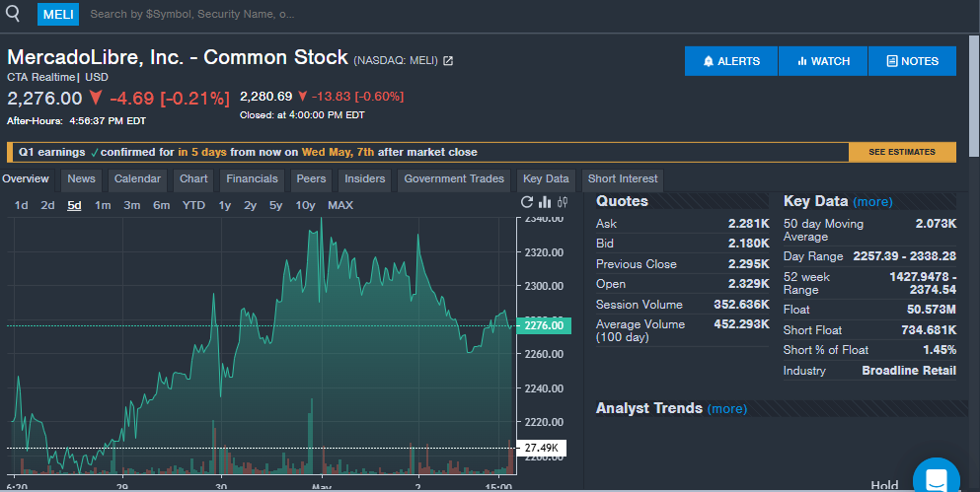The width and height of the screenshot is (980, 492).
Task: Select the 5y chart range
Action: [275, 205]
